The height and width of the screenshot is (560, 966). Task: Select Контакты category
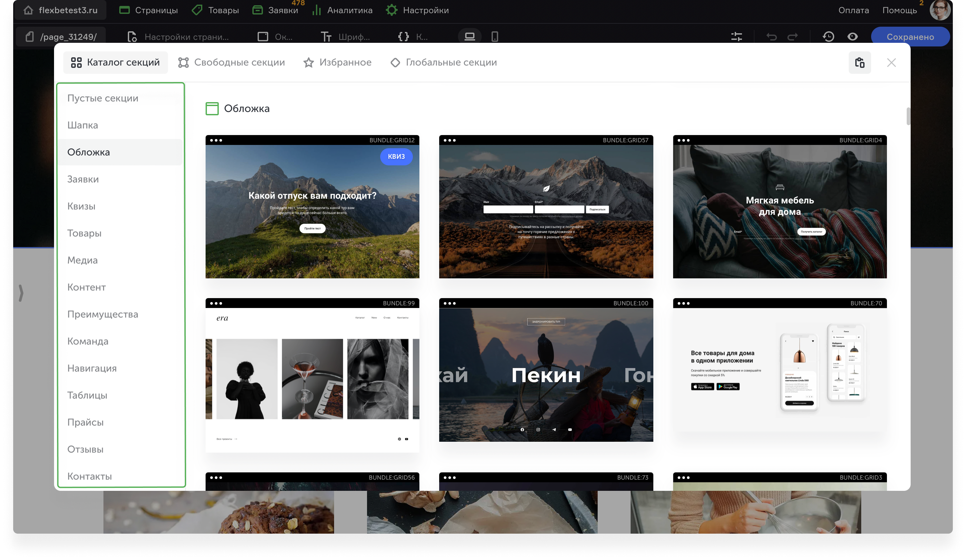90,476
